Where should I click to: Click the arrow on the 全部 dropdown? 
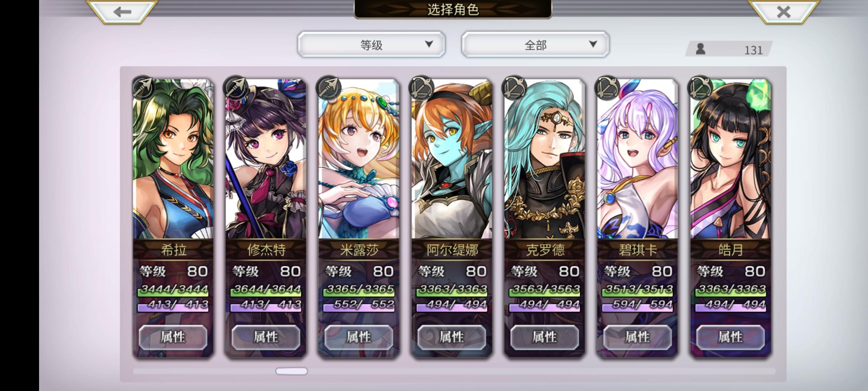(x=593, y=44)
